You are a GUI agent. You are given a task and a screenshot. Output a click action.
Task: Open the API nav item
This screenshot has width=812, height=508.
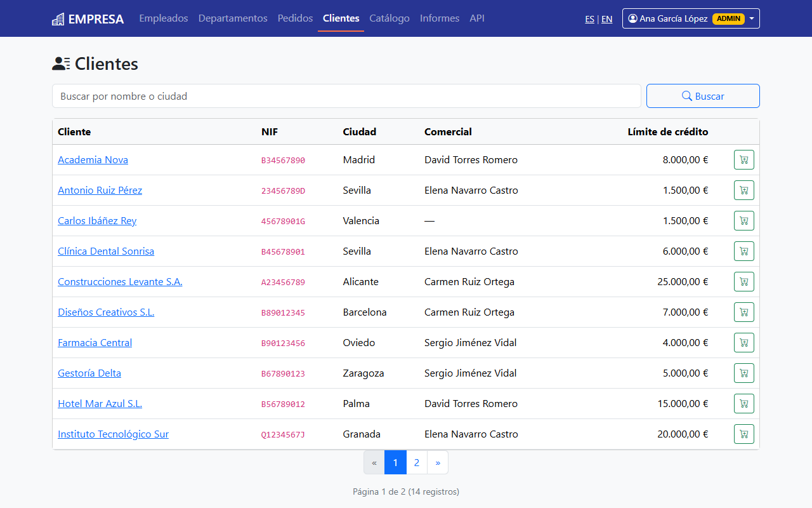click(477, 18)
